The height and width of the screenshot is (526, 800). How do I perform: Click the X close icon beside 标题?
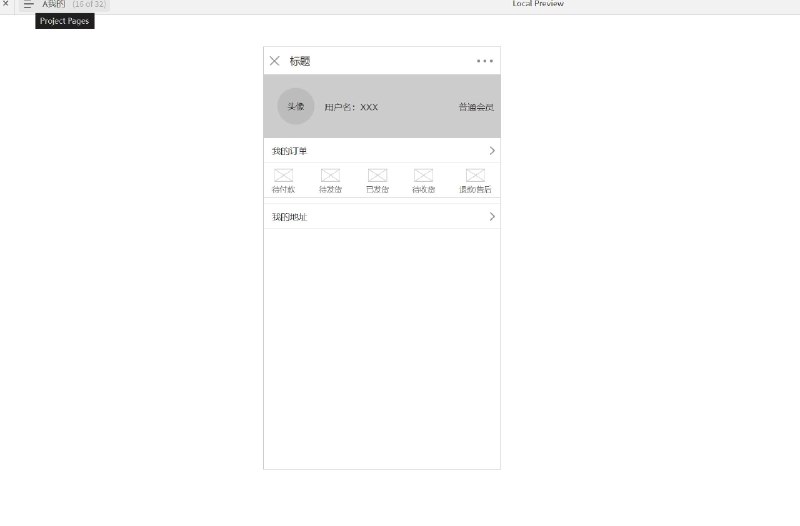tap(274, 61)
